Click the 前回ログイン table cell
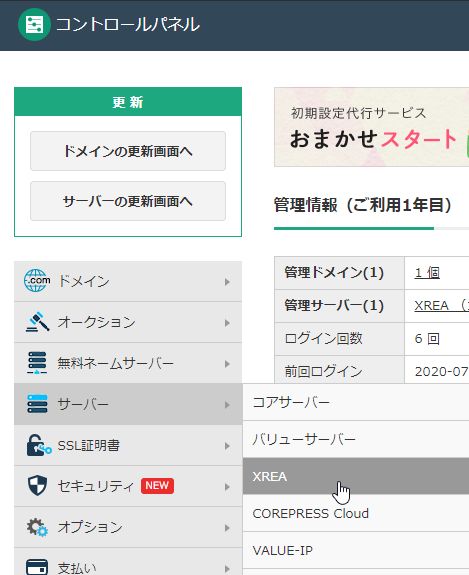This screenshot has height=575, width=469. [x=340, y=371]
